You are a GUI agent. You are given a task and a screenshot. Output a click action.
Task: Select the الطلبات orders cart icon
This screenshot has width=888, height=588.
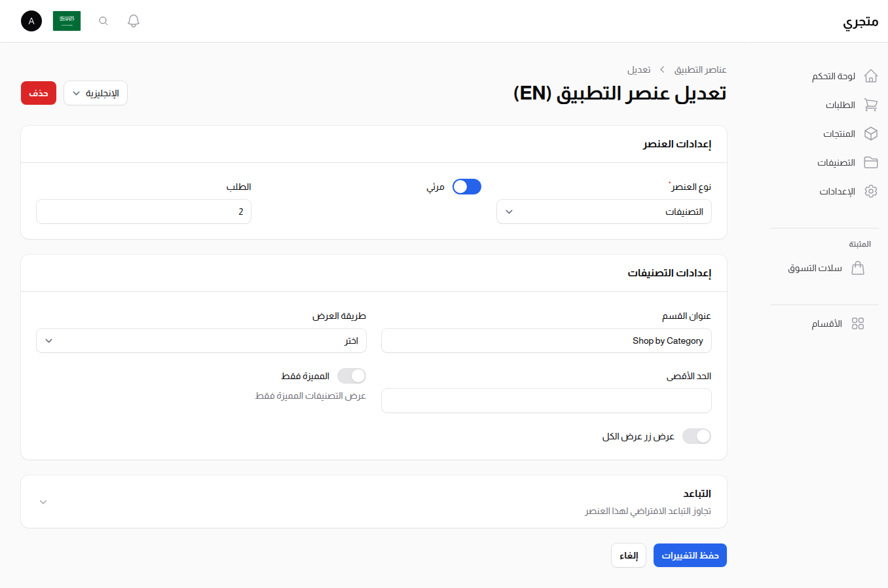(x=870, y=104)
